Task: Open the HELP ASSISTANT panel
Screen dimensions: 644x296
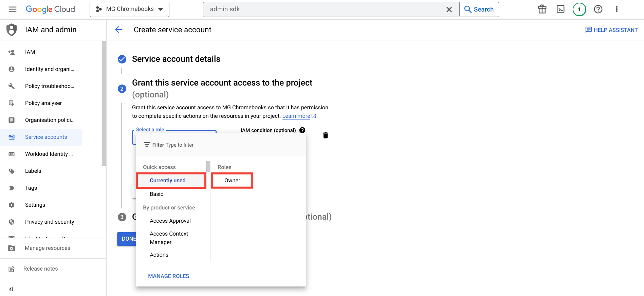Action: [611, 30]
